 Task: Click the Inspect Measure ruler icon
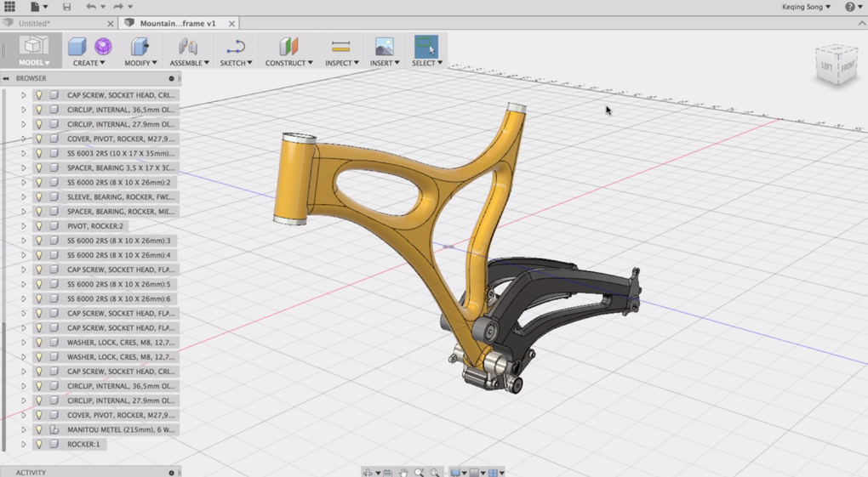click(340, 46)
